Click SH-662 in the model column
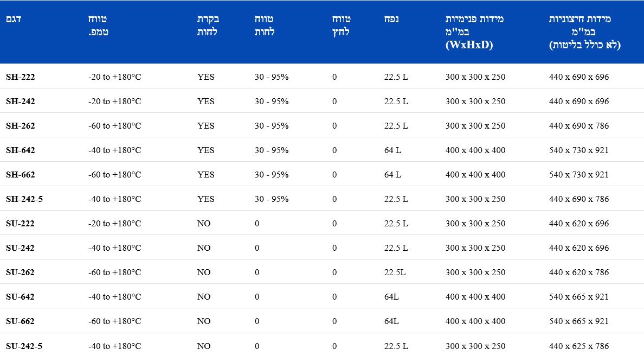The width and height of the screenshot is (644, 355). 21,175
